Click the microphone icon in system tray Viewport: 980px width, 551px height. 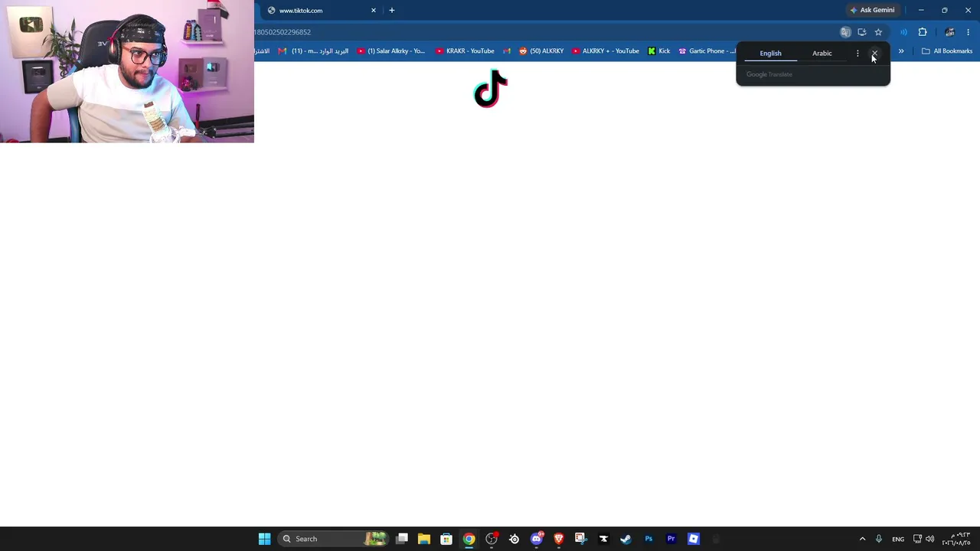(x=879, y=539)
